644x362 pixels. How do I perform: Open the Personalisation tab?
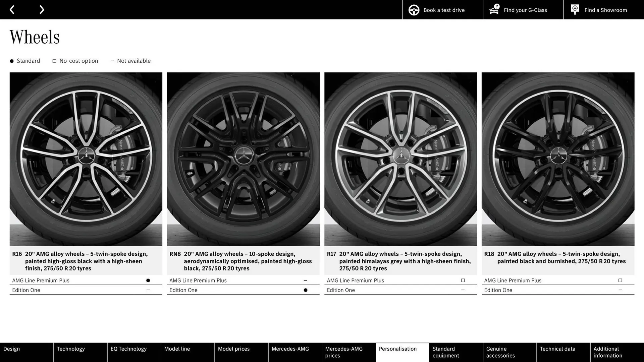[398, 349]
